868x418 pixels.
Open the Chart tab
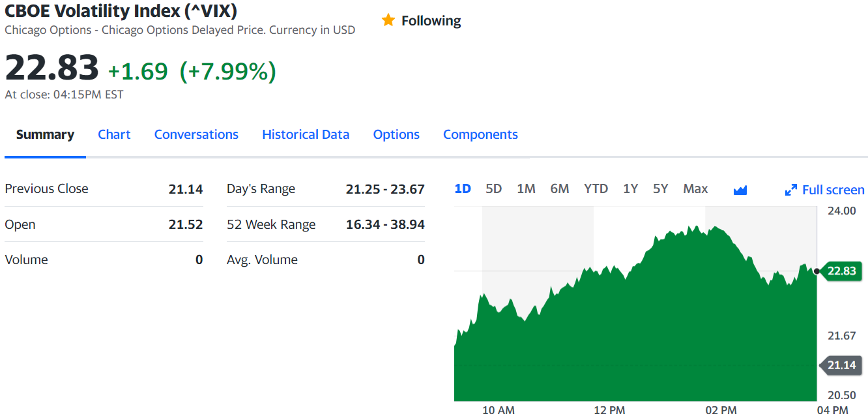coord(114,134)
